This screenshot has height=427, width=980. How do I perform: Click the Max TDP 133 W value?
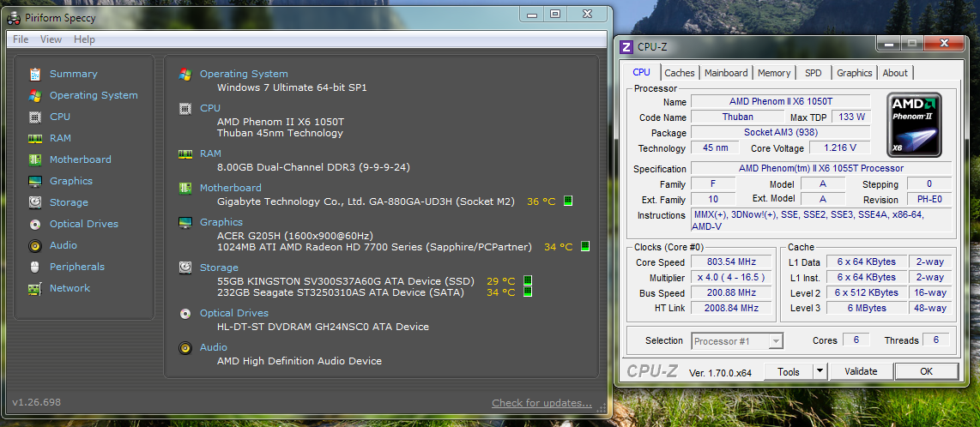(853, 117)
